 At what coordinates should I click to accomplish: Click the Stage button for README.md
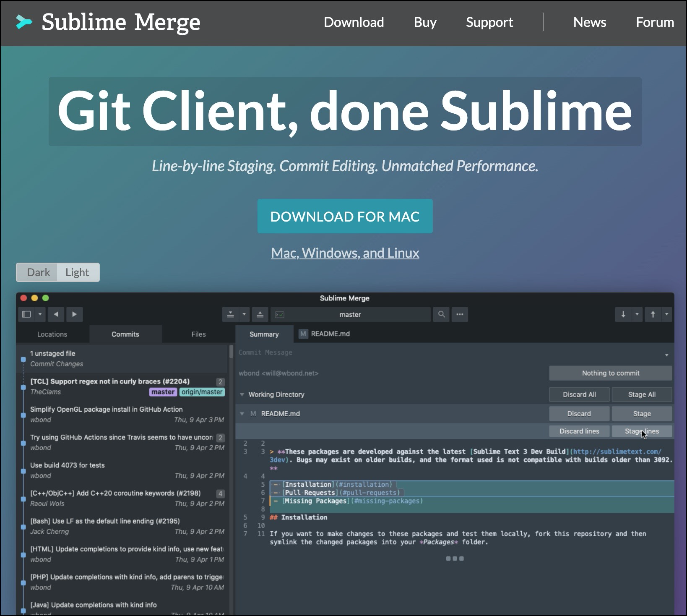click(x=642, y=414)
